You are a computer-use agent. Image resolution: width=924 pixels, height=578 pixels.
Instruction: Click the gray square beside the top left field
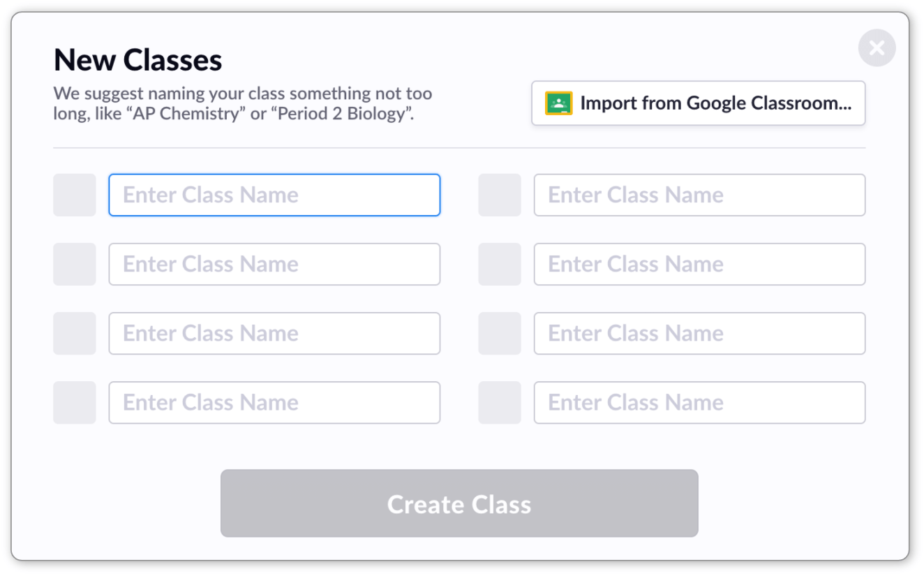(75, 195)
